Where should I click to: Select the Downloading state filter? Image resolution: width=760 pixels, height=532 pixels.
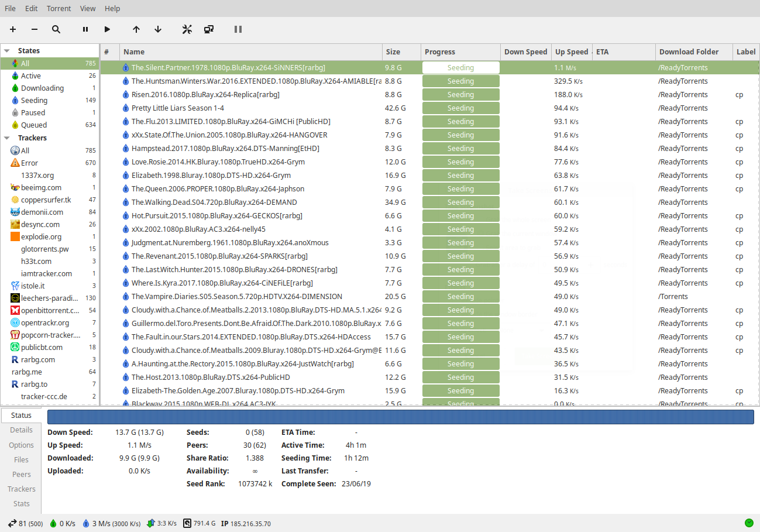[x=50, y=88]
